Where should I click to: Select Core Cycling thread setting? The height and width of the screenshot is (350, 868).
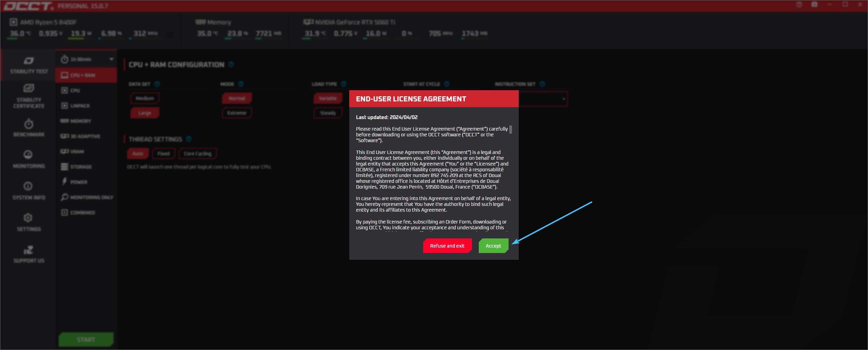pyautogui.click(x=197, y=154)
